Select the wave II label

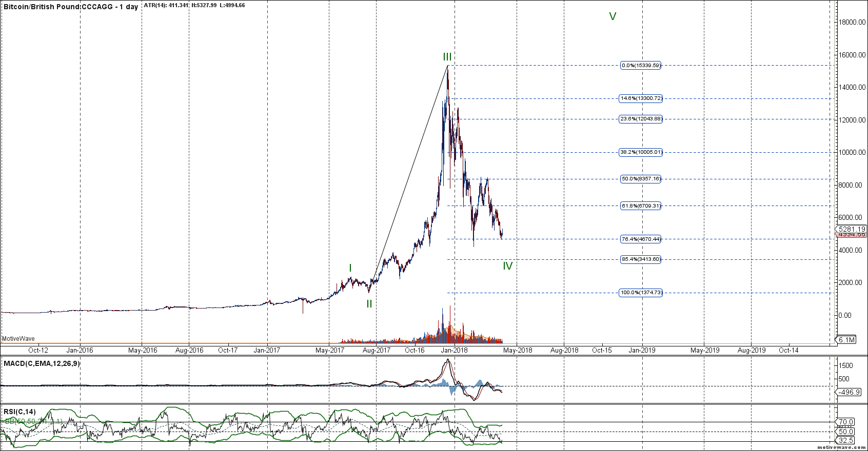[x=369, y=304]
